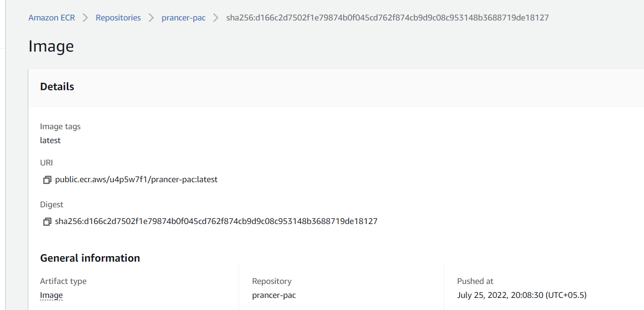This screenshot has height=310, width=644.
Task: Click the chevron after Amazon ECR breadcrumb
Action: (85, 18)
